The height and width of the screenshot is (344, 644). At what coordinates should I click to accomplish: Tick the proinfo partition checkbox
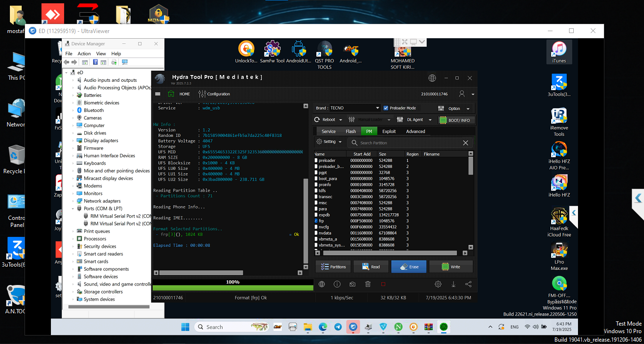click(316, 185)
